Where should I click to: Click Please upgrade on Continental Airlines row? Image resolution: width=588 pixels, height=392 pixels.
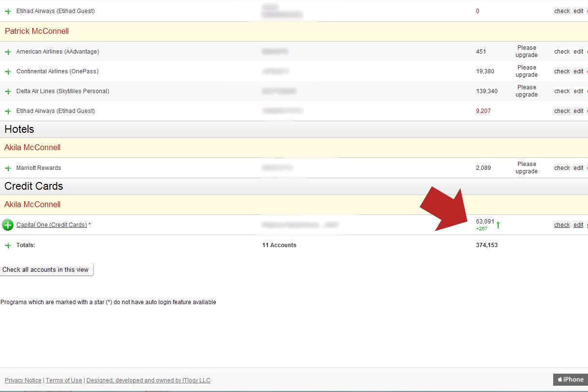[527, 71]
